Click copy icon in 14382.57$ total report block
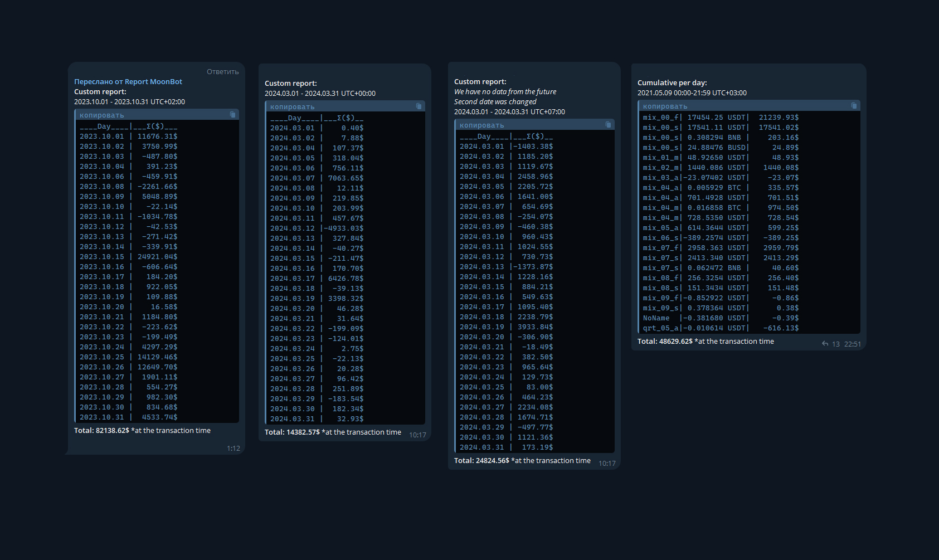This screenshot has height=560, width=939. coord(419,106)
